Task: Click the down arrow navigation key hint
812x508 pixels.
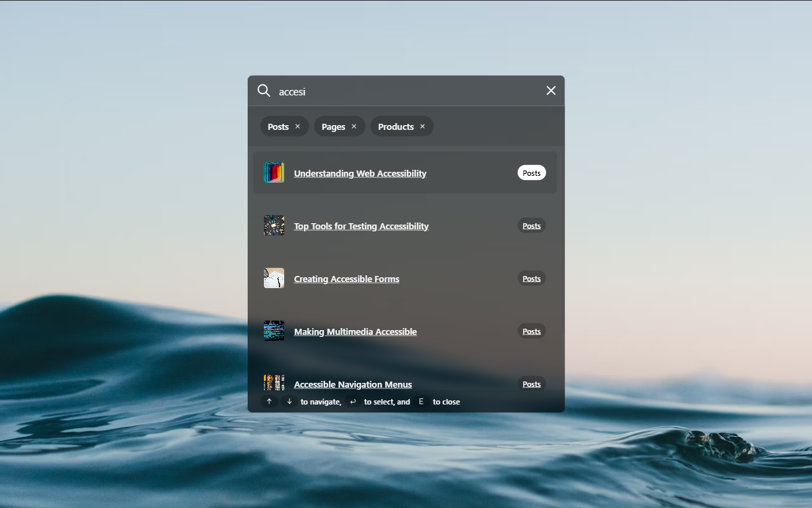Action: coord(290,401)
